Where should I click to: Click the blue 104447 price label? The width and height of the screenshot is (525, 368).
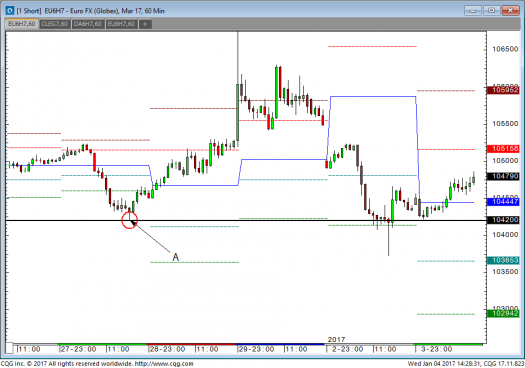point(505,202)
